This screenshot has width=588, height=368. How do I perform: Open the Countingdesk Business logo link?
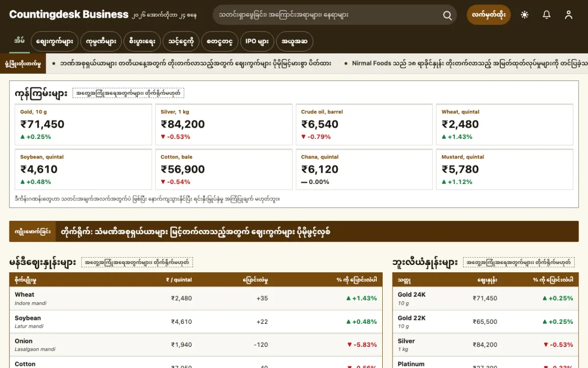[69, 15]
